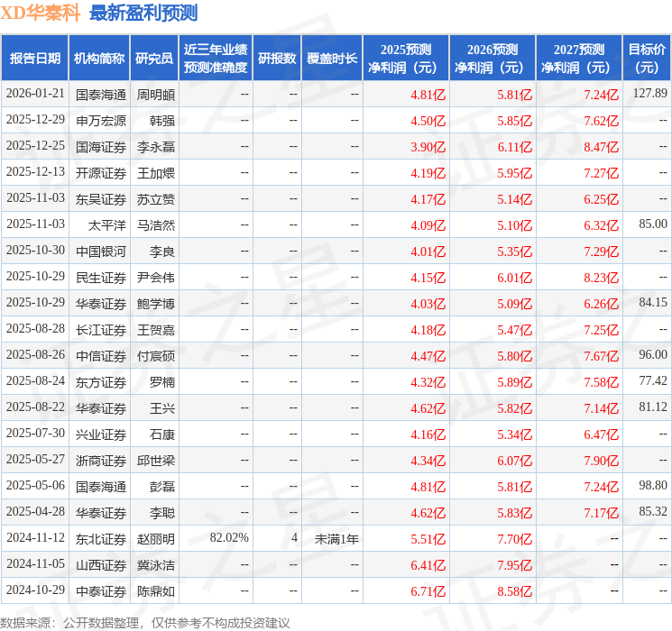Select date cell 2025-08-28
672x631 pixels.
35,328
